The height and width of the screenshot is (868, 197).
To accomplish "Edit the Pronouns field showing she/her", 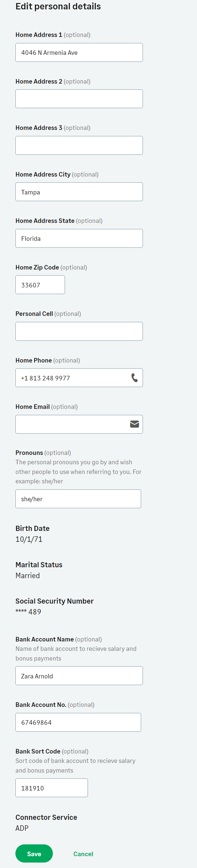I will coord(78,499).
